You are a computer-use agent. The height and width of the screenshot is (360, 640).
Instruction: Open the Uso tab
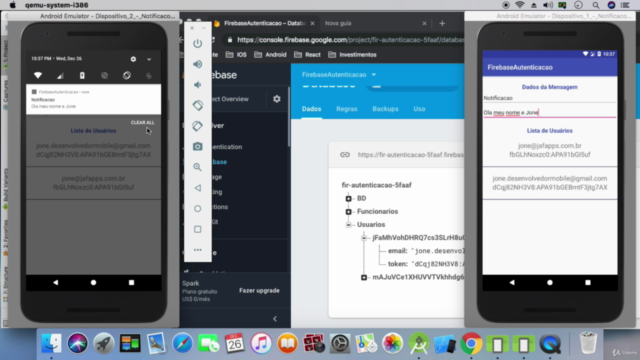point(419,109)
